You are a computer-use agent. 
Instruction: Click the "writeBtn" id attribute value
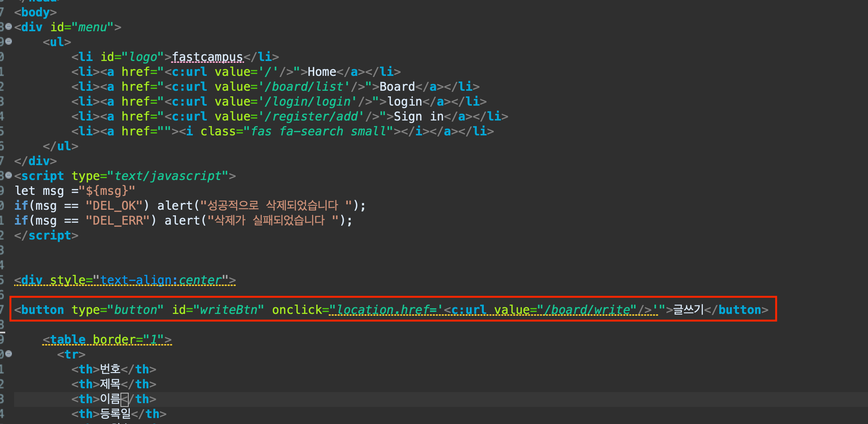click(228, 310)
